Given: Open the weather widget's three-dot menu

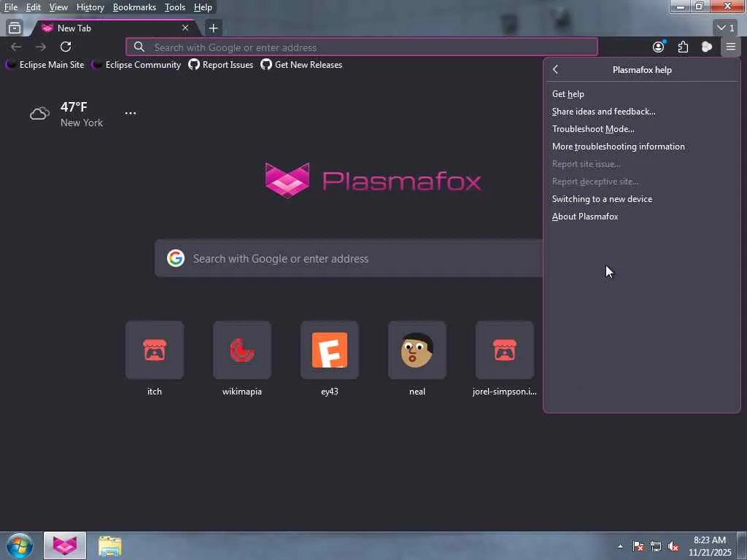Looking at the screenshot, I should pyautogui.click(x=131, y=113).
